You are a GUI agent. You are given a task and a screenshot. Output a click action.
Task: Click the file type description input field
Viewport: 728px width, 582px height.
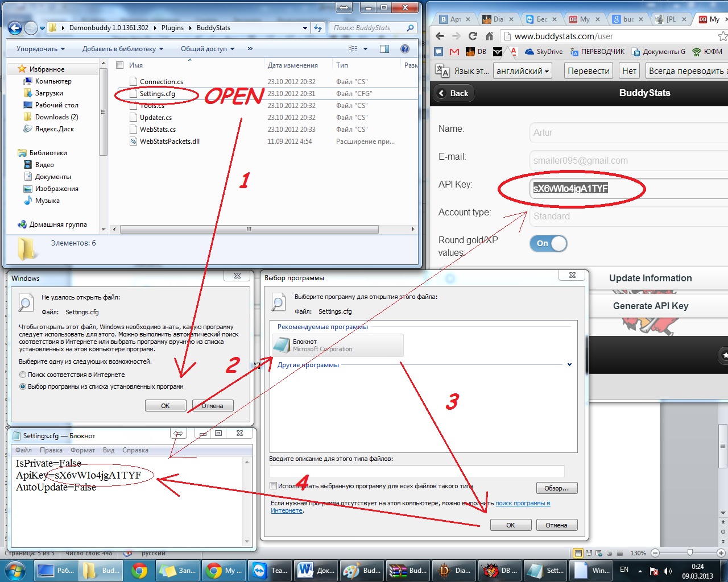pyautogui.click(x=417, y=471)
